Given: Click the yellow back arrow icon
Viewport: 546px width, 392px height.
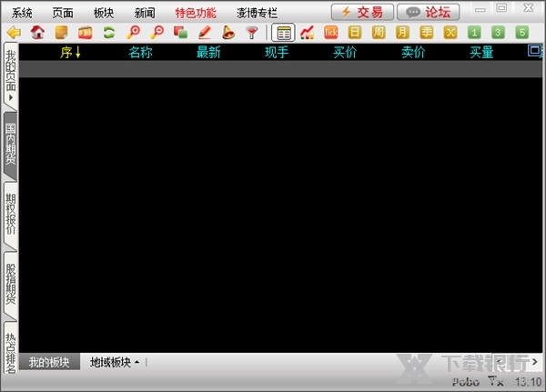Looking at the screenshot, I should tap(14, 33).
